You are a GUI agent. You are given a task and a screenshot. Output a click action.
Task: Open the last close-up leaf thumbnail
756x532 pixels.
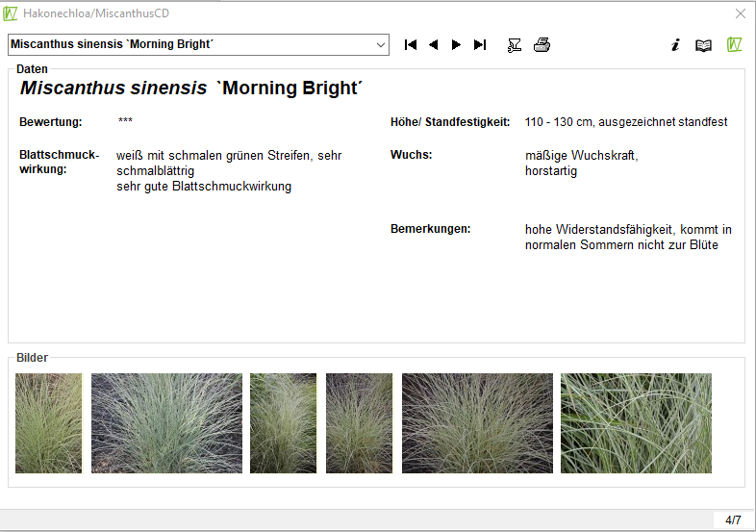click(636, 423)
